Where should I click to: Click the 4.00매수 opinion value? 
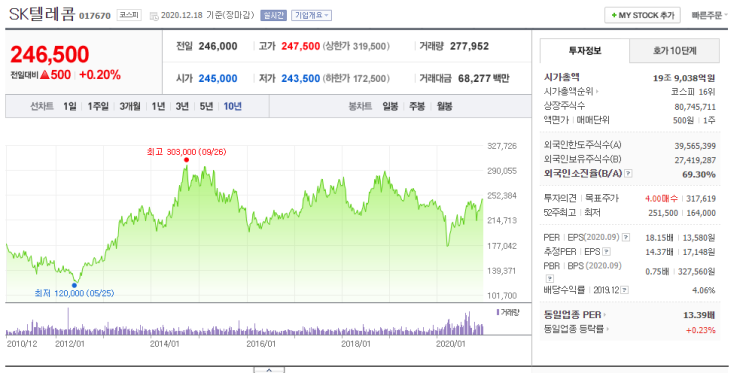[661, 199]
